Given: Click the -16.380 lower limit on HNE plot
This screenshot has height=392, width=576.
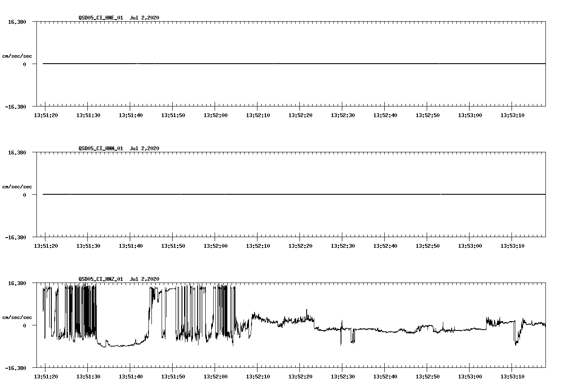Looking at the screenshot, I should [16, 107].
